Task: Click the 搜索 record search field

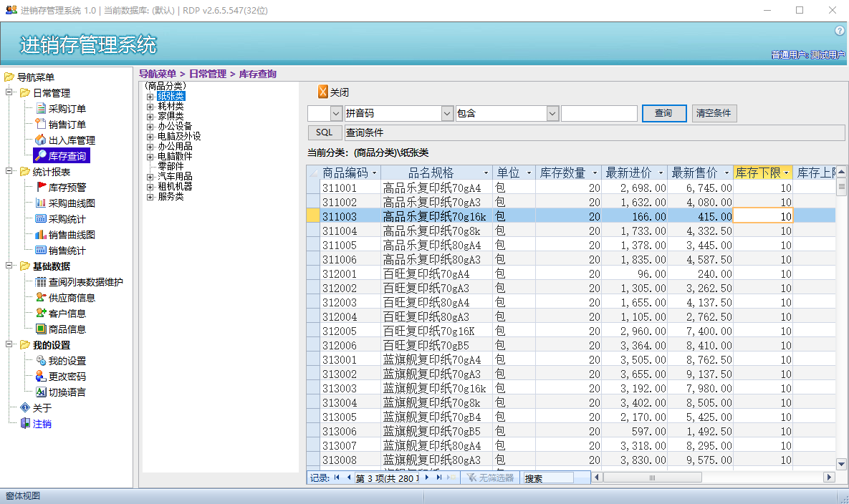Action: coord(548,478)
